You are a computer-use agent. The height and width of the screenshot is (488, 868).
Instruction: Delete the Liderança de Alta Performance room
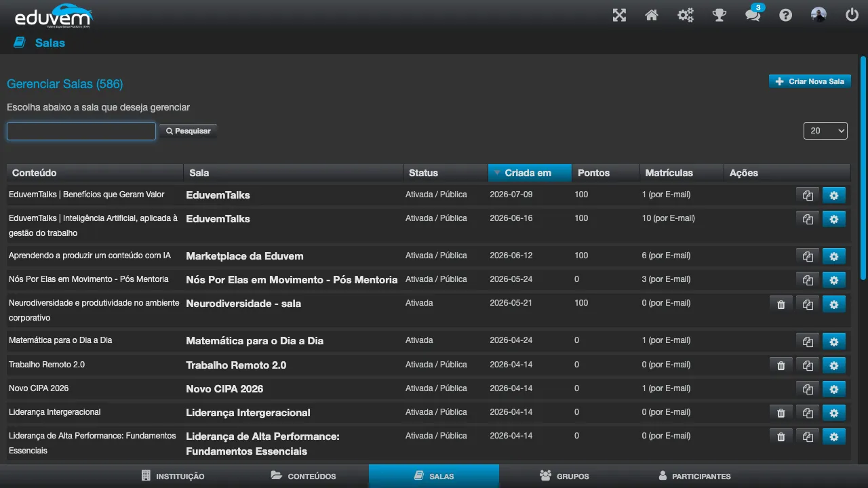(781, 437)
